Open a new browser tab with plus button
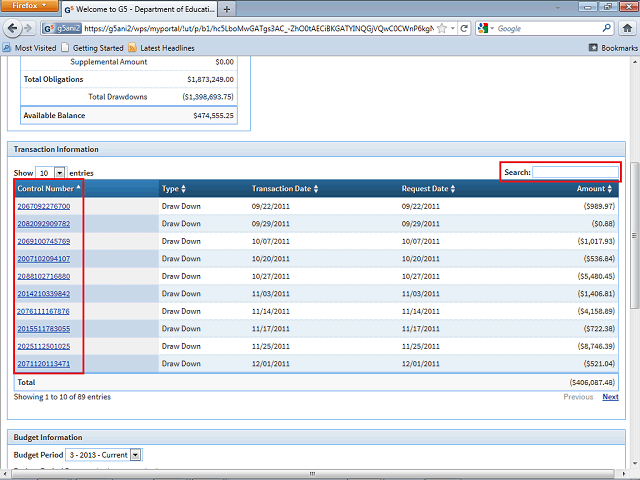Viewport: 640px width, 480px height. coord(228,9)
